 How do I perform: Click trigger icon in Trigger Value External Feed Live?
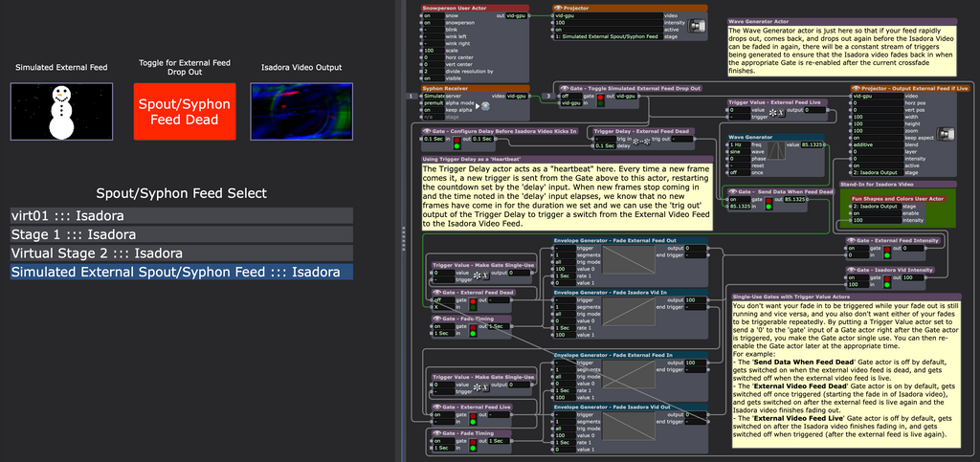click(776, 113)
